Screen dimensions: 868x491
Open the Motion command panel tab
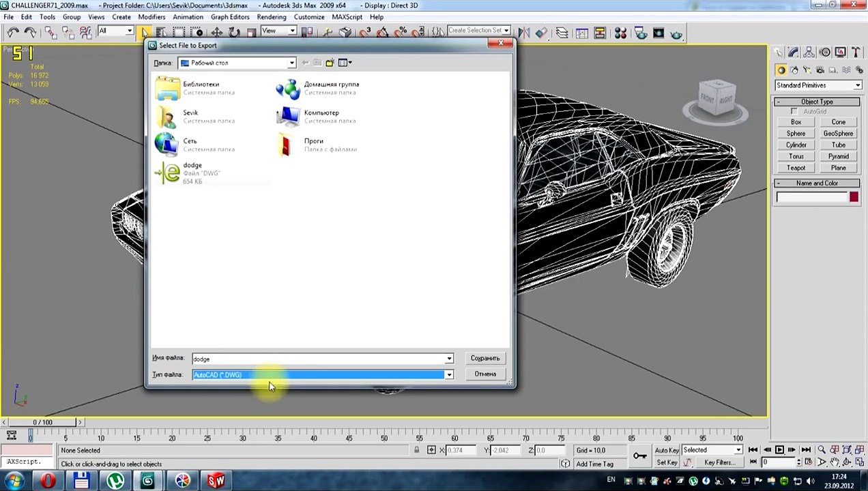click(826, 53)
